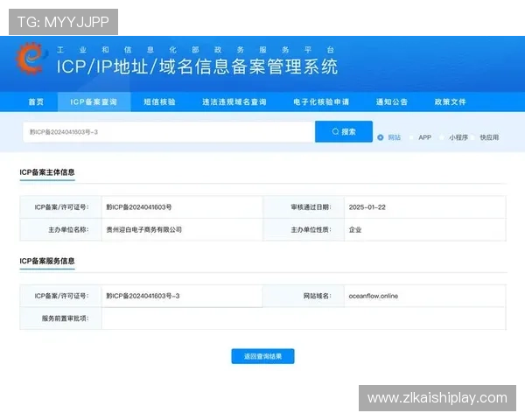
Task: Select the 小程序 radio option
Action: tap(442, 137)
